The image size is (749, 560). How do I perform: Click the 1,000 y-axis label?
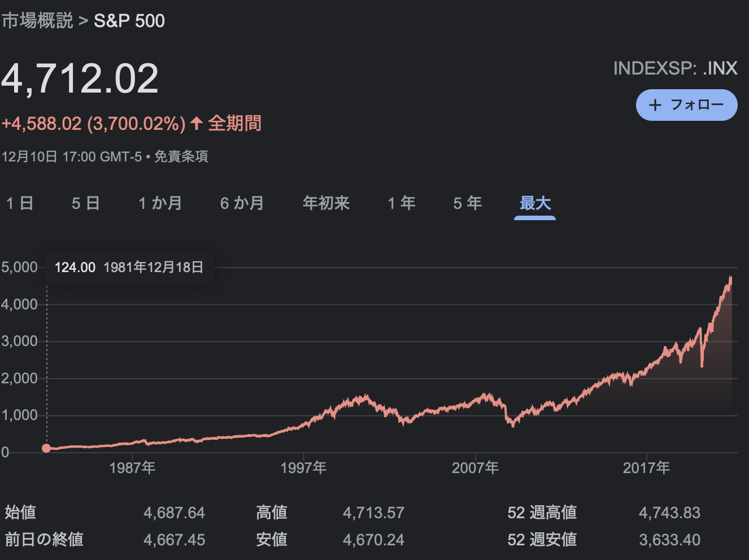click(19, 415)
